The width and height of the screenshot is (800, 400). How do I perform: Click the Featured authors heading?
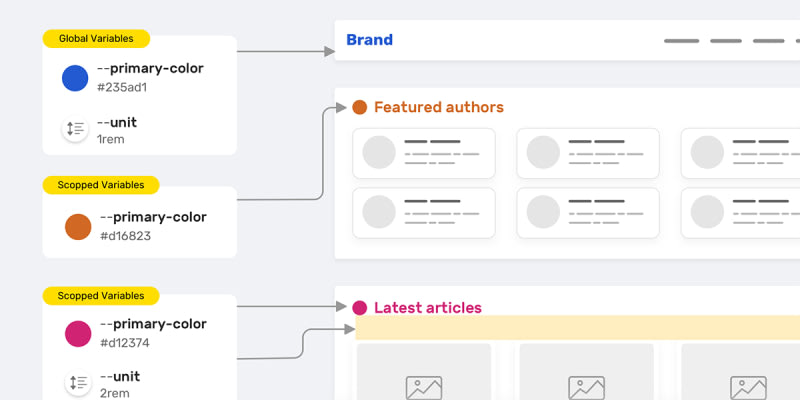coord(438,107)
